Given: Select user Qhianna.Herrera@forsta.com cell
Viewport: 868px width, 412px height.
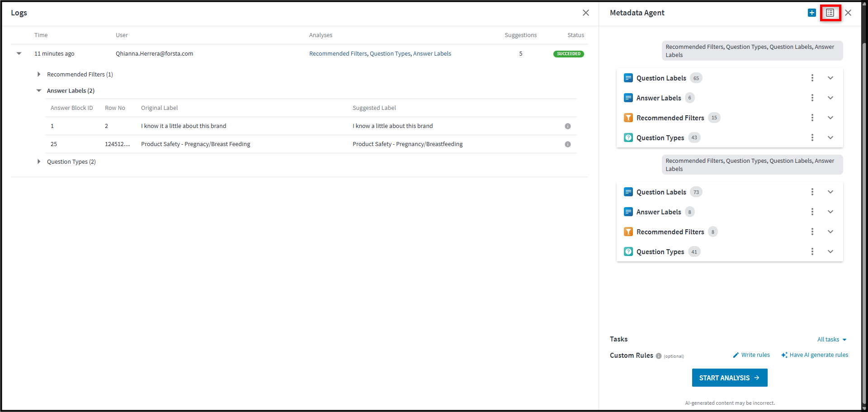Looking at the screenshot, I should coord(155,53).
